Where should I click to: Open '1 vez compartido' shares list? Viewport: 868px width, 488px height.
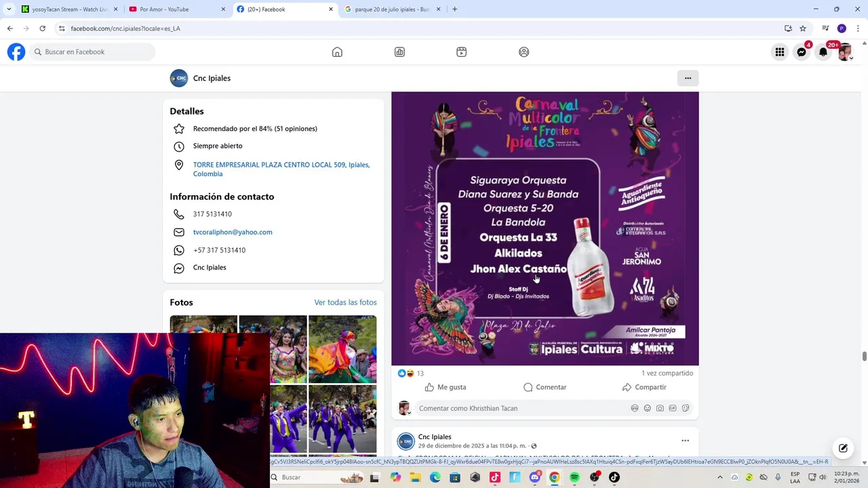[667, 373]
